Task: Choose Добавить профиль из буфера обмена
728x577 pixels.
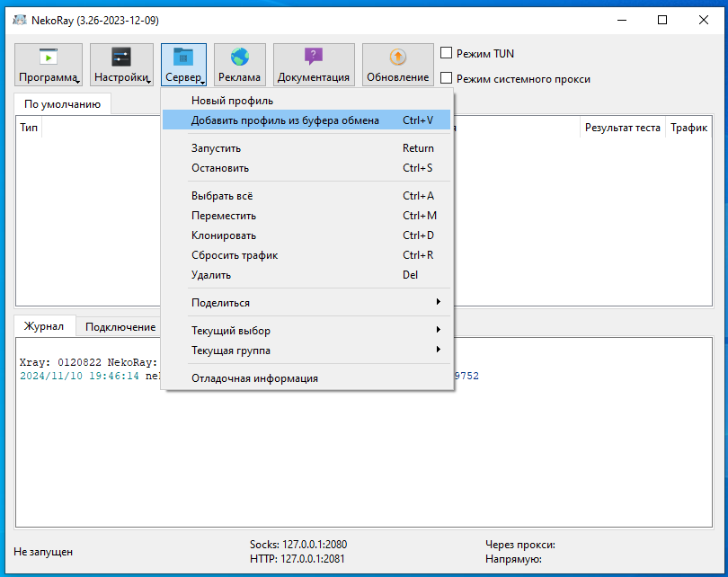Action: (285, 120)
